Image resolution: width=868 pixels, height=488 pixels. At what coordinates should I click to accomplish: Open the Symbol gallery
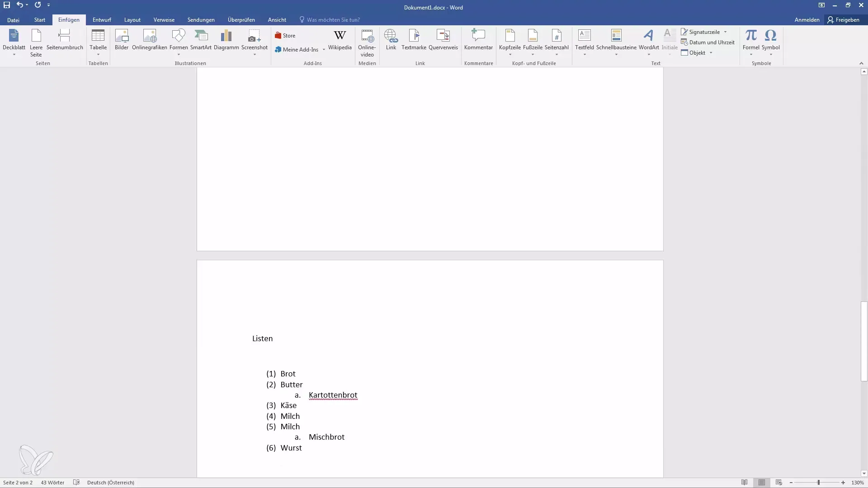(771, 42)
